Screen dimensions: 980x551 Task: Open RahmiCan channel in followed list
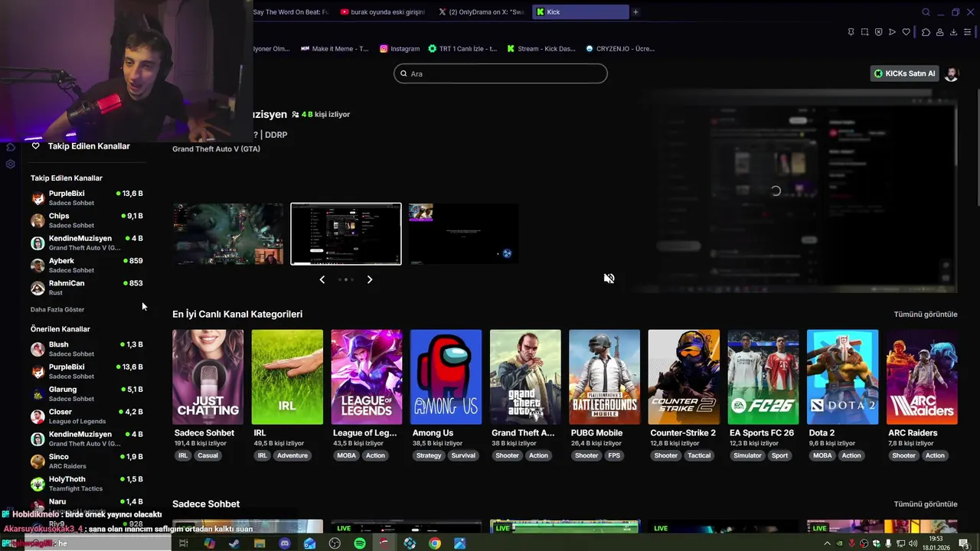(x=87, y=288)
